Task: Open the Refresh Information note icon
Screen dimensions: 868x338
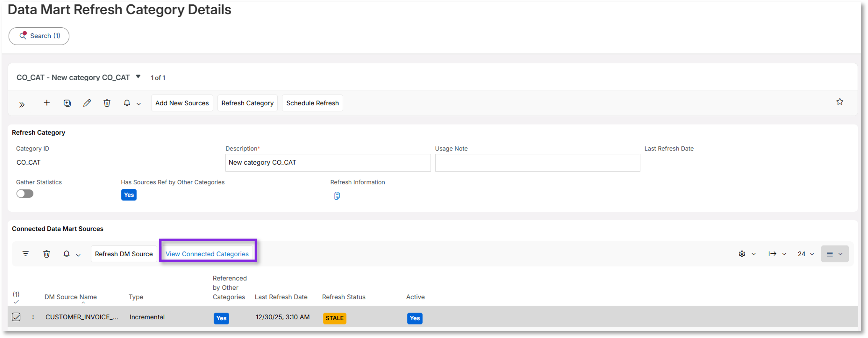Action: tap(337, 196)
